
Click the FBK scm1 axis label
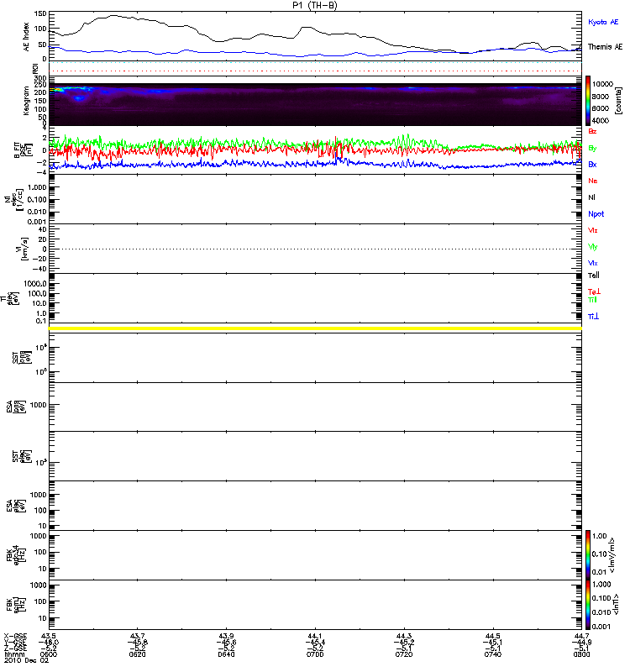16,605
